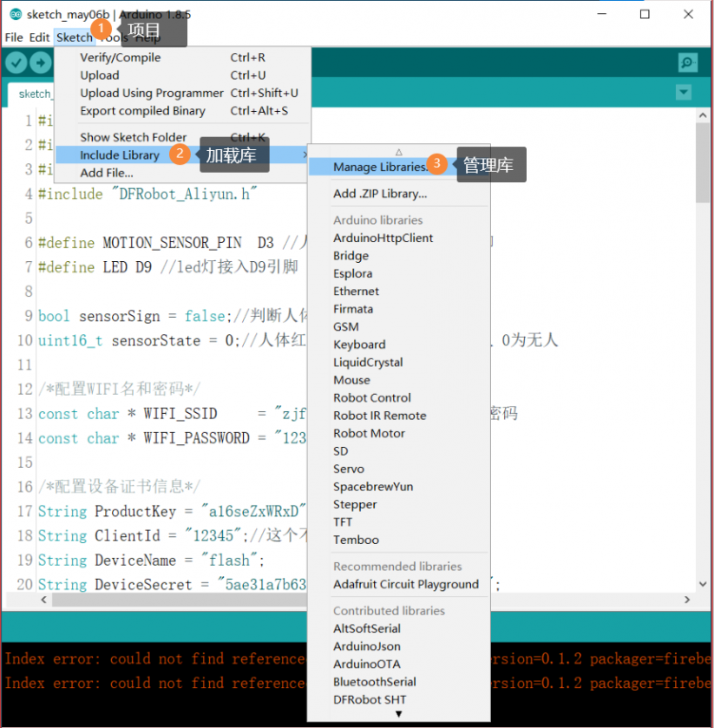Include the Bridge library
Viewport: 714px width, 728px height.
[399, 256]
